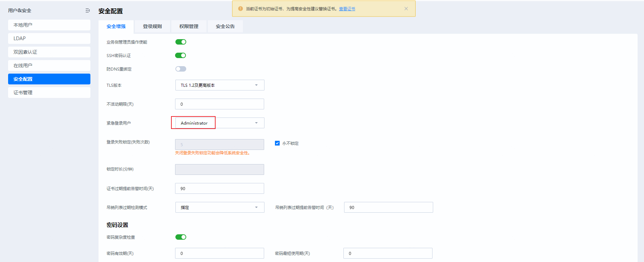Screen dimensions: 644x262
Task: Open the 紧急登录用户 dropdown
Action: pos(220,123)
